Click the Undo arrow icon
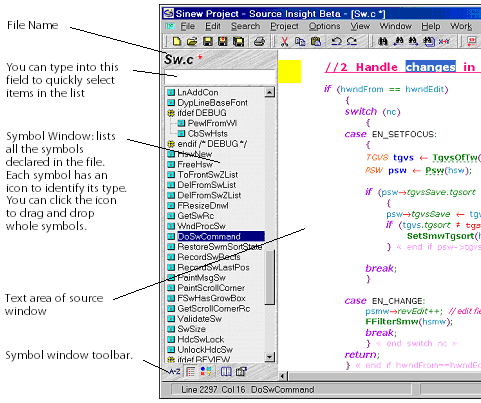 coord(336,41)
